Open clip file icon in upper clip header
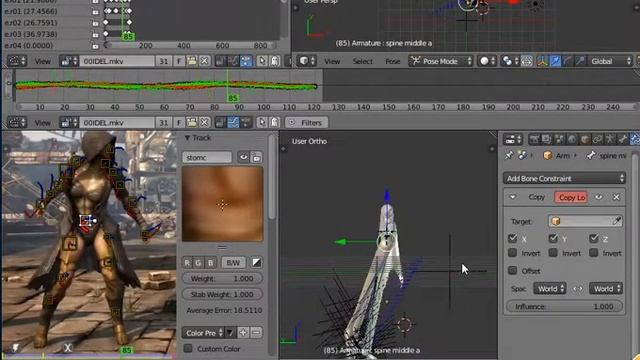This screenshot has width=640, height=360. pyautogui.click(x=191, y=61)
